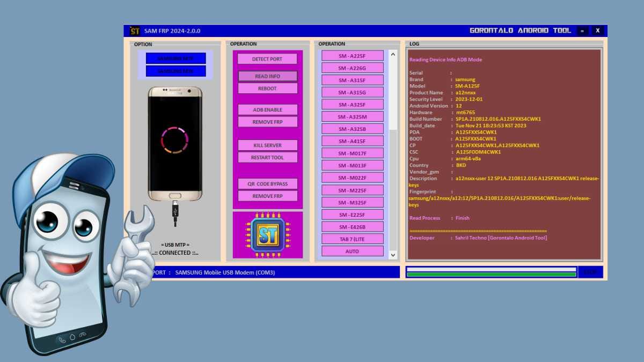Select model SM - A325B
Image resolution: width=644 pixels, height=362 pixels.
pos(352,129)
